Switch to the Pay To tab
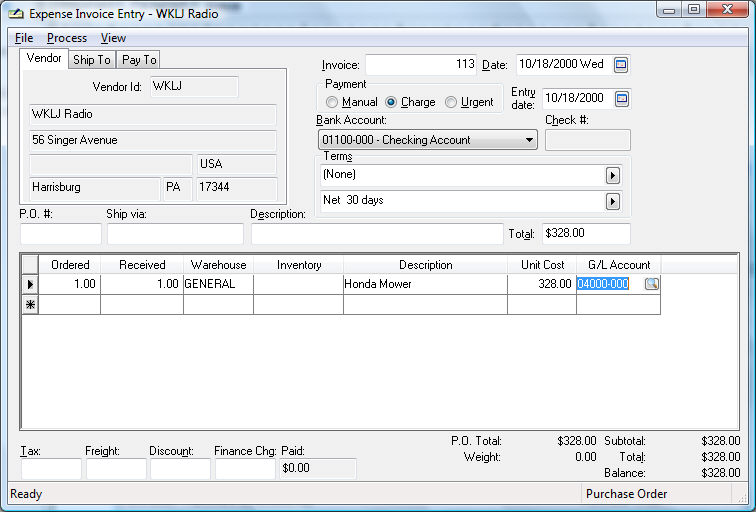Screen dimensions: 756x512 (x=139, y=60)
